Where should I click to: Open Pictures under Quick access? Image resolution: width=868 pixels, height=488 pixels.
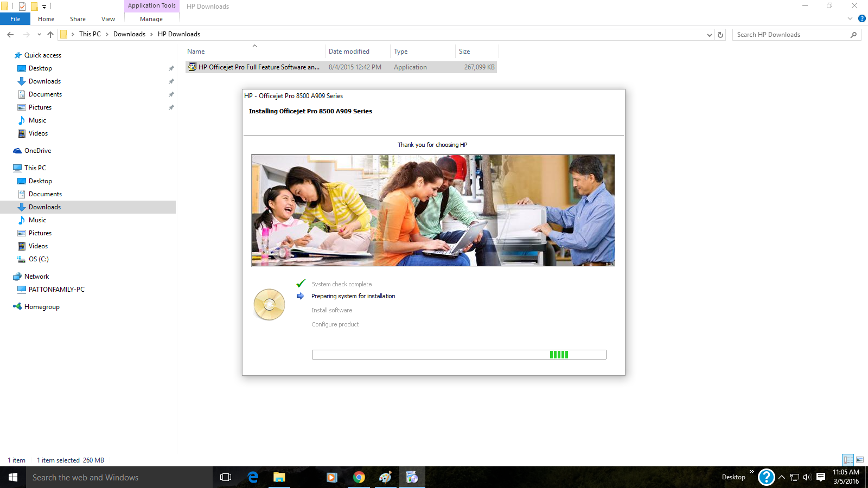pos(40,107)
